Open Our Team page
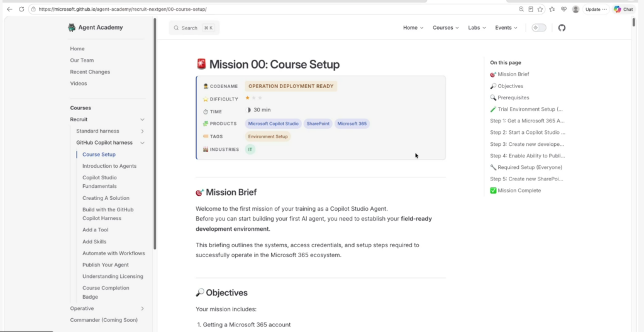This screenshot has width=644, height=332. 82,60
